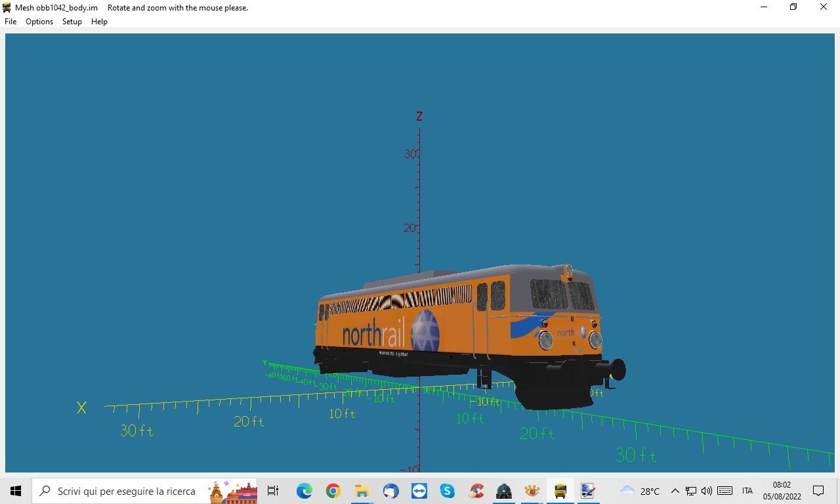The height and width of the screenshot is (504, 840).
Task: Open File Explorer from taskbar
Action: [362, 491]
